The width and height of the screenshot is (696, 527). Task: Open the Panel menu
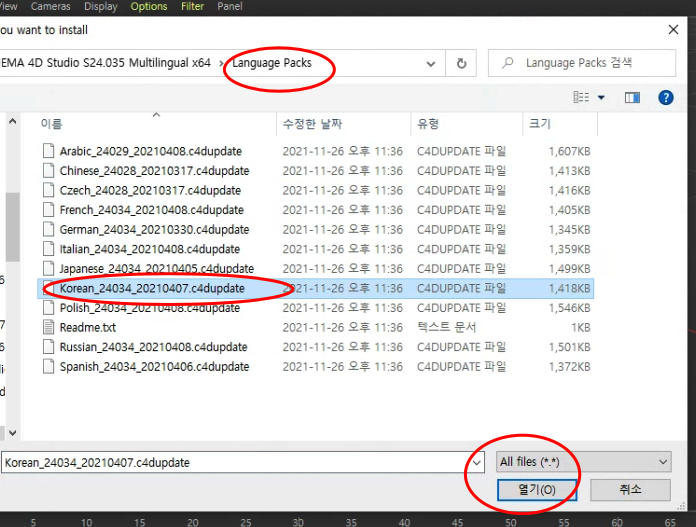click(230, 7)
